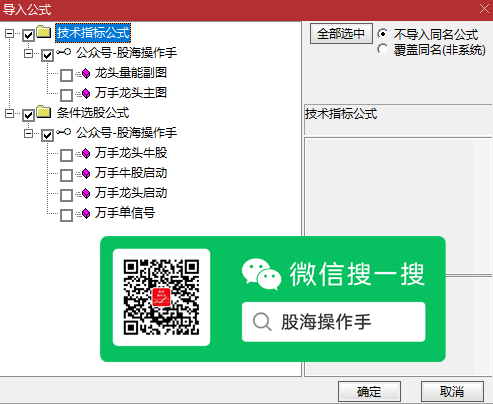Uncheck 公众号-股海操作手 checkbox under 条件选股公式
This screenshot has height=404, width=493.
pyautogui.click(x=47, y=135)
